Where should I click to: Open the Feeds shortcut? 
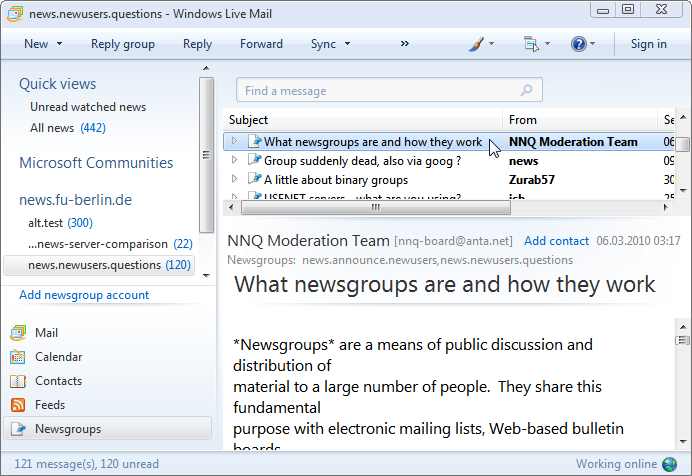click(50, 405)
